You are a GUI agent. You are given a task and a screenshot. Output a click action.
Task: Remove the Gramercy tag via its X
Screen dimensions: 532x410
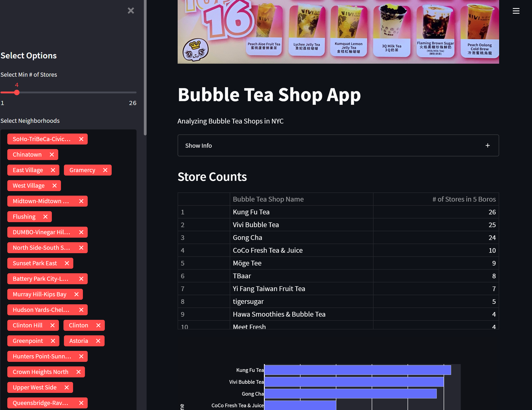(x=105, y=170)
